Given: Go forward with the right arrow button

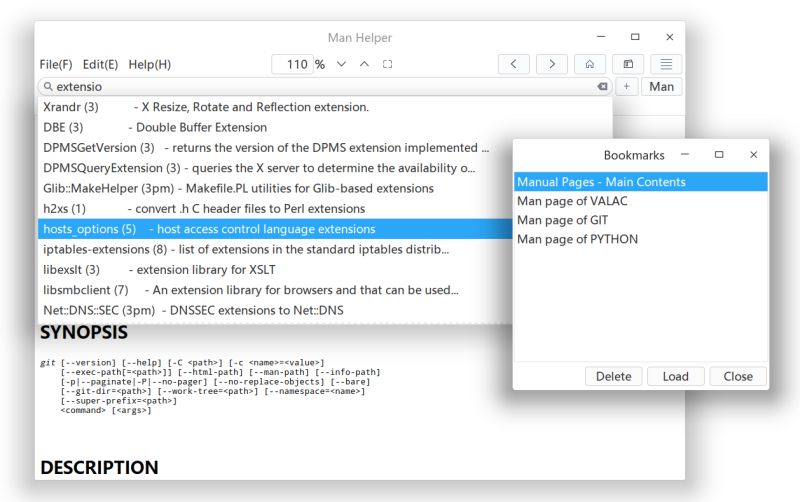Looking at the screenshot, I should click(x=552, y=64).
